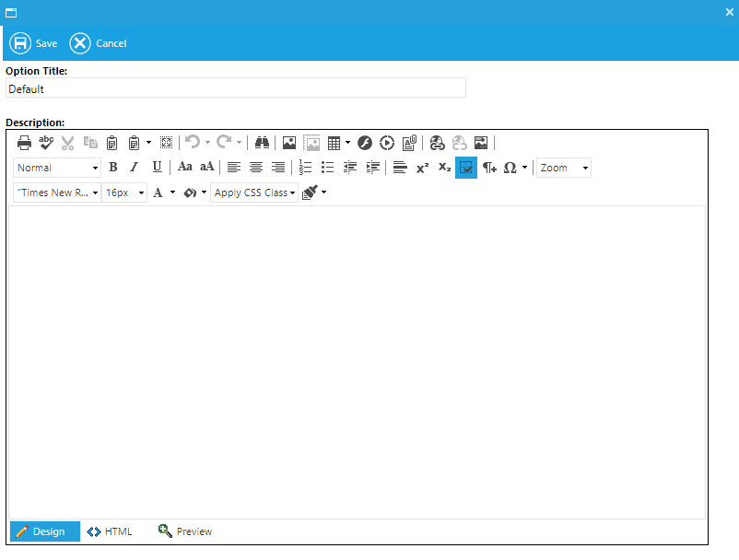Screen dimensions: 739x560
Task: Click the Option Title text field
Action: click(235, 89)
